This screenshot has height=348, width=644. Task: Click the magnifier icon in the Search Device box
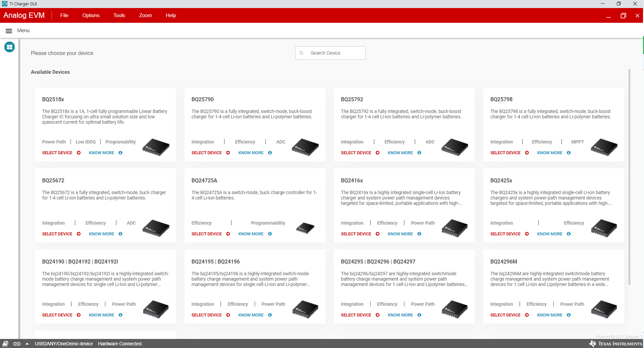click(302, 53)
